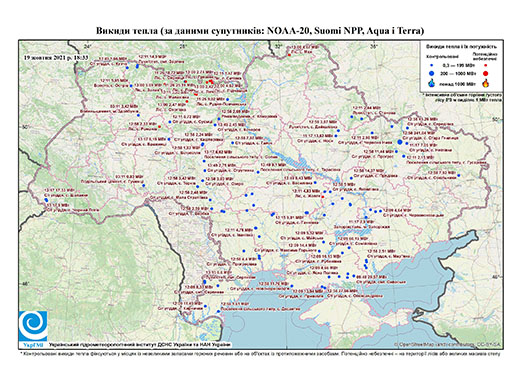Open the OpenStreetMap contributors attribution
The height and width of the screenshot is (368, 520).
pyautogui.click(x=448, y=344)
